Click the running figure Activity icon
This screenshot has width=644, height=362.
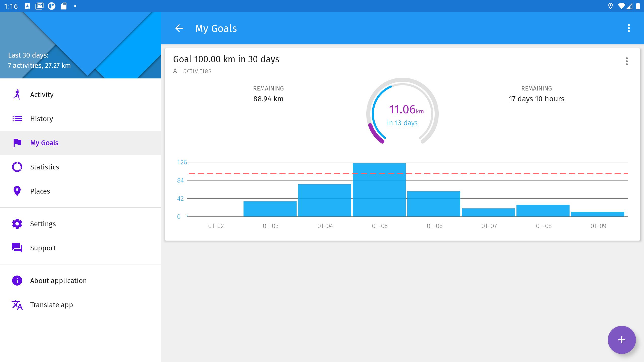17,95
